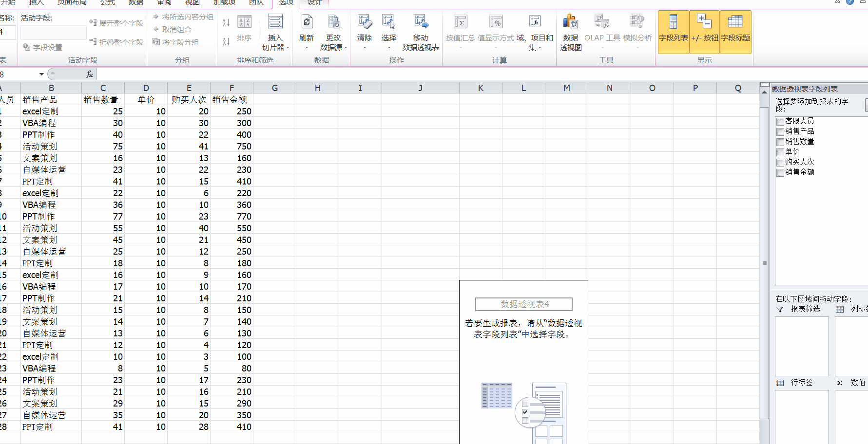This screenshot has height=444, width=868.
Task: Check the 销售金额 field checkbox
Action: pyautogui.click(x=780, y=172)
